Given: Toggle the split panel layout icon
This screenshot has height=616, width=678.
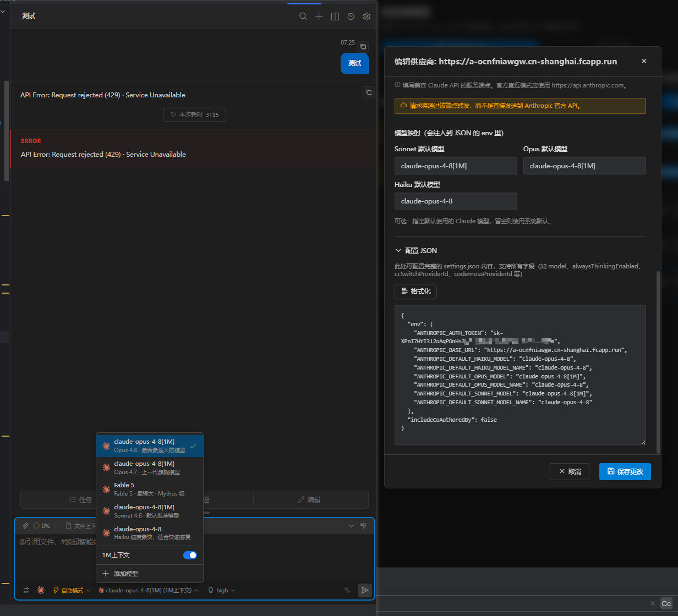Looking at the screenshot, I should (335, 16).
